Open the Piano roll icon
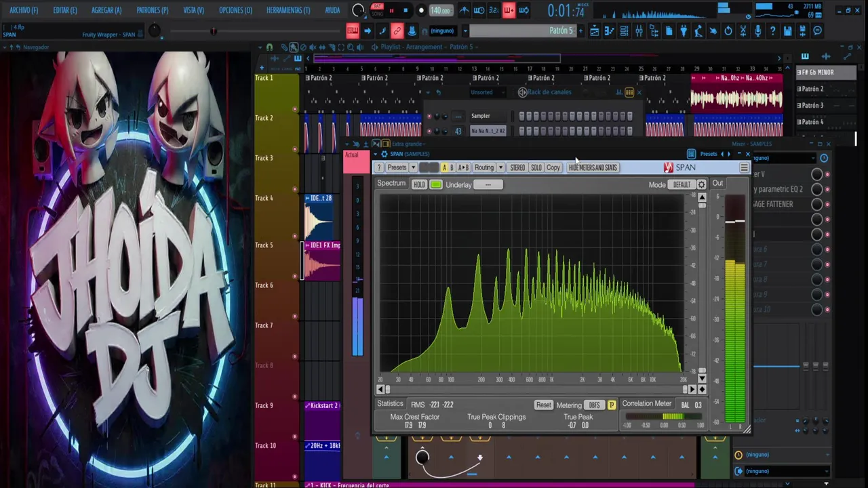Viewport: 868px width, 488px height. (609, 30)
